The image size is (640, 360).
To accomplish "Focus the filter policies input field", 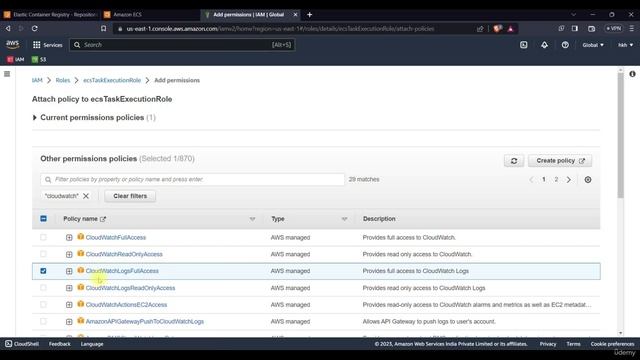I will point(192,180).
